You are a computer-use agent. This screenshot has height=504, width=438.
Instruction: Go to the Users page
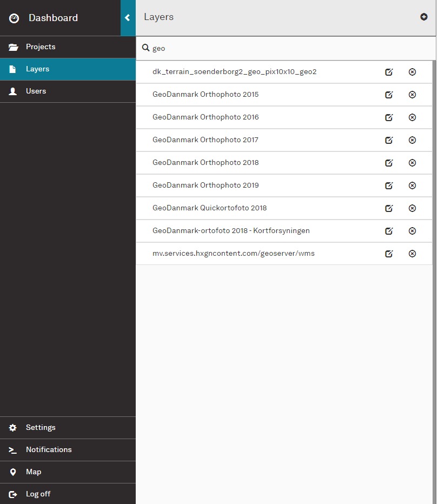pos(36,91)
